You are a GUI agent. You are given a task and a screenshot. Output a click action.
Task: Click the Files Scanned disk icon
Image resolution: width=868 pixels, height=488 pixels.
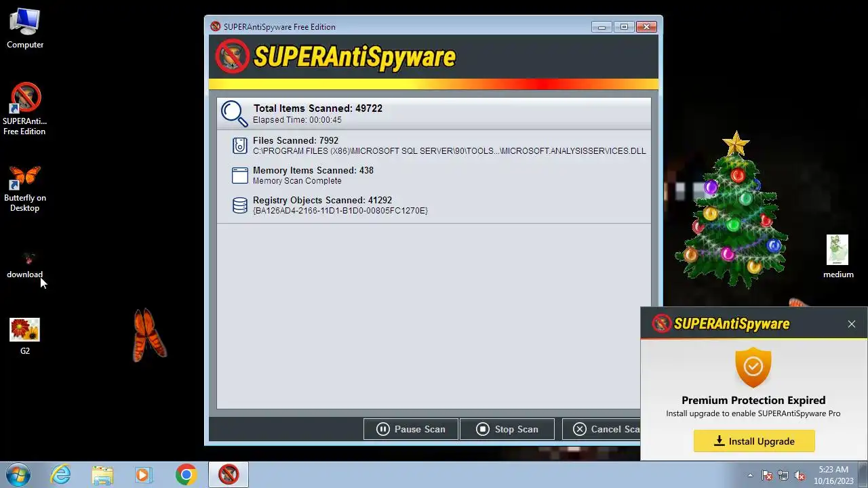pos(240,146)
